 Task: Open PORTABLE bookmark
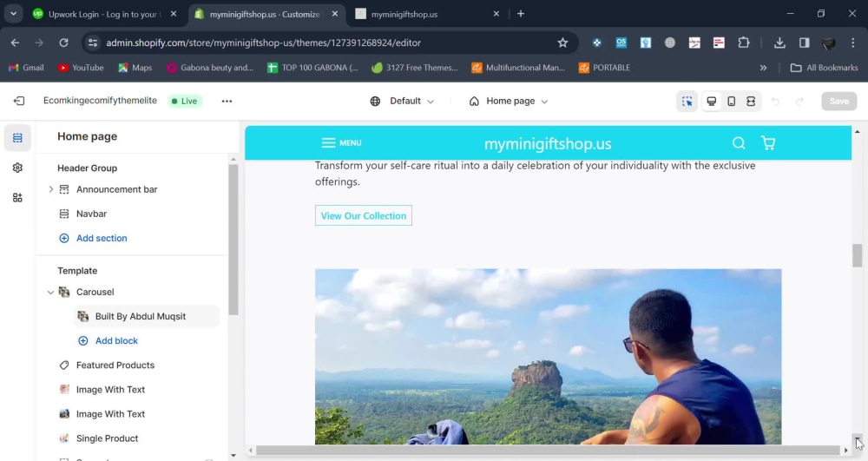click(x=604, y=68)
